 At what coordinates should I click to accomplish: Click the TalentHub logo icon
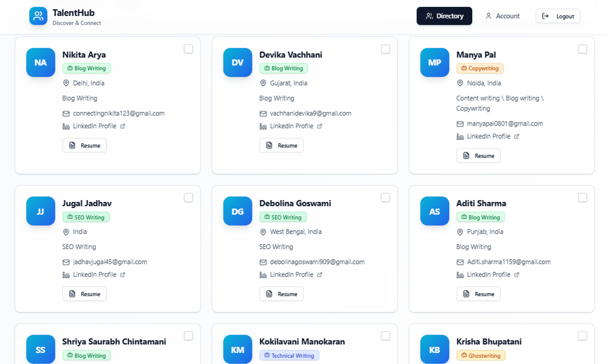(38, 16)
